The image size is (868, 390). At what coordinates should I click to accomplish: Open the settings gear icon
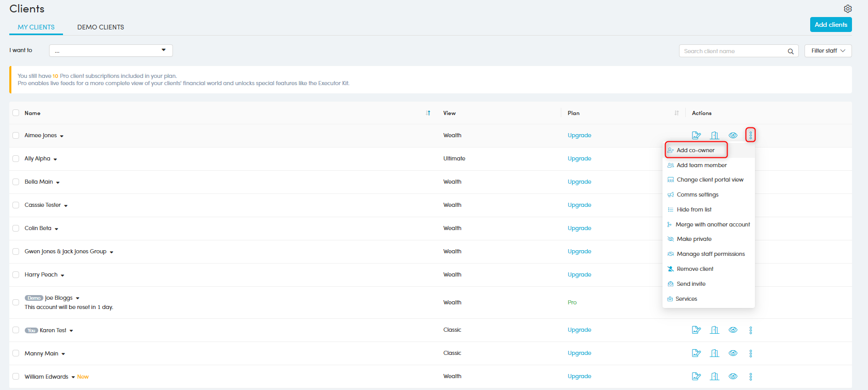click(847, 9)
